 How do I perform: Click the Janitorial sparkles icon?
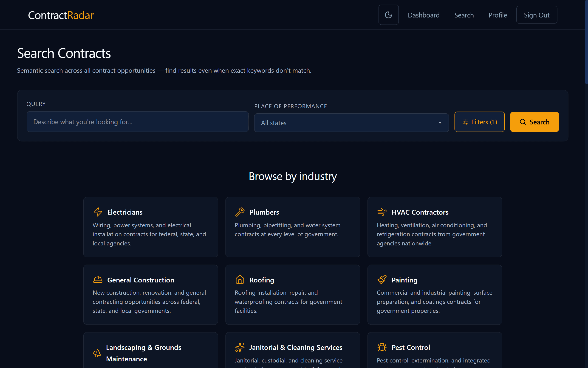(240, 347)
